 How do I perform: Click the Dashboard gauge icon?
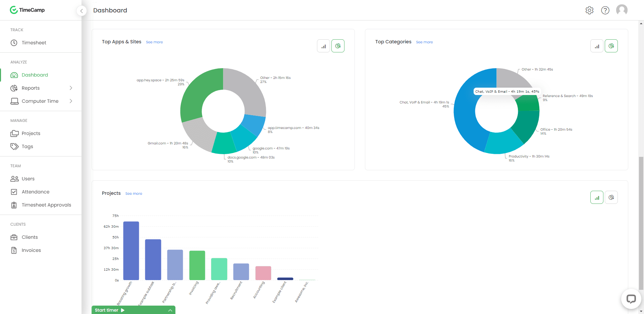(x=14, y=75)
